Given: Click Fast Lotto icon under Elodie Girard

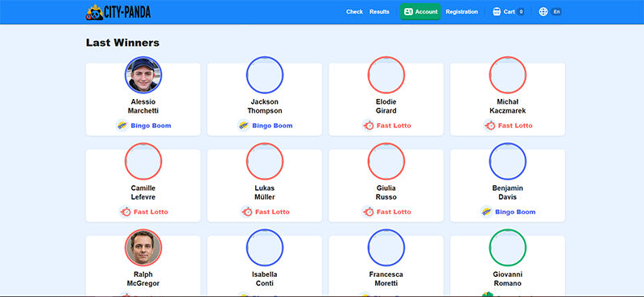Looking at the screenshot, I should (x=368, y=126).
